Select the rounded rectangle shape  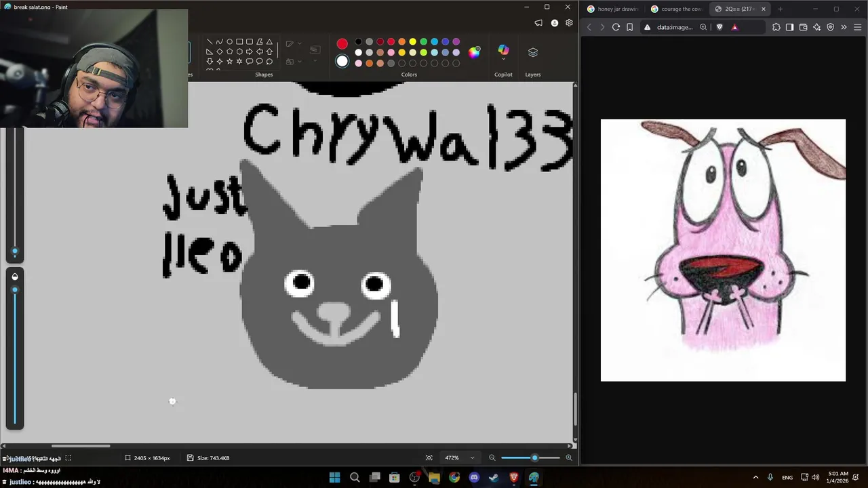[x=250, y=42]
